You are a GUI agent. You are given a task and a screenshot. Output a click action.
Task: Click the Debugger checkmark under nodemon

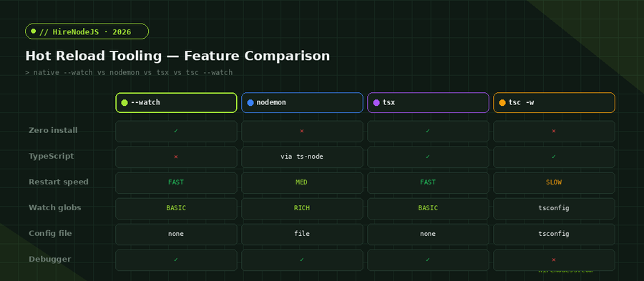(x=302, y=260)
